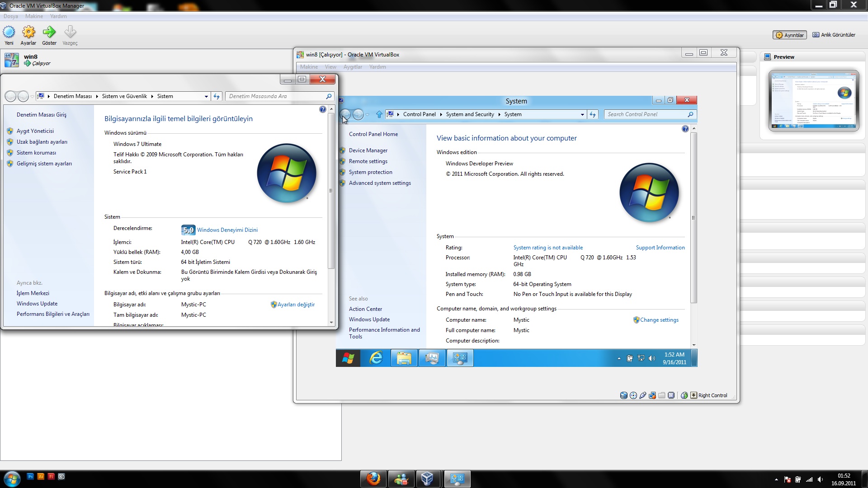Click into Search Control Panel field
Image resolution: width=868 pixels, height=488 pixels.
tap(646, 114)
